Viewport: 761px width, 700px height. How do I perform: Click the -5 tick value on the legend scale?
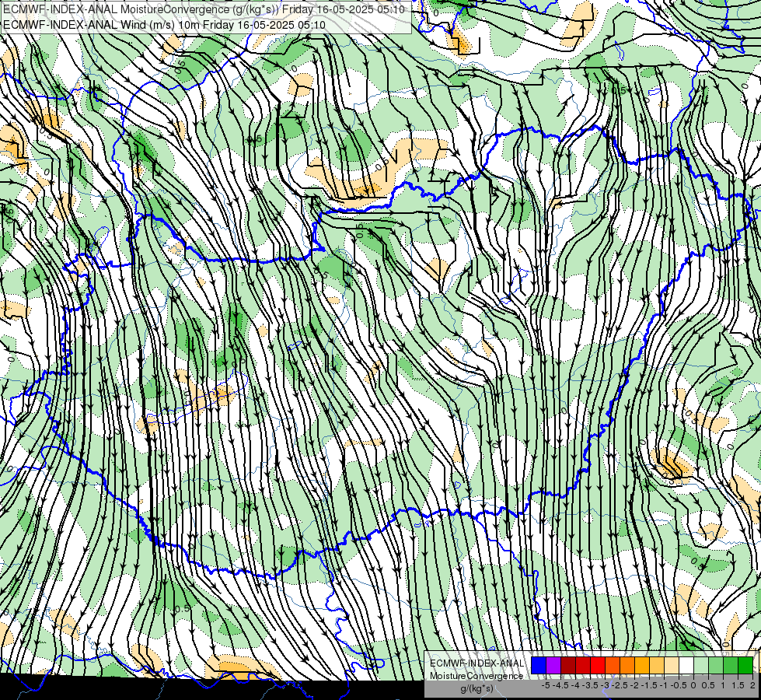(546, 685)
